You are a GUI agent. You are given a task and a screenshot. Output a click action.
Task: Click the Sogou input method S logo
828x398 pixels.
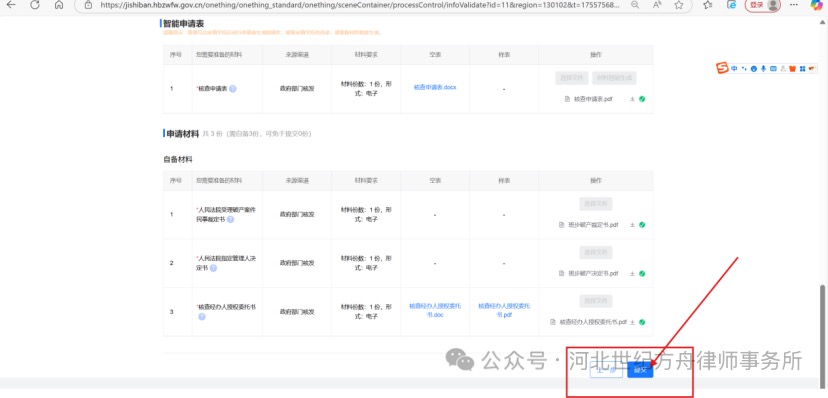722,68
